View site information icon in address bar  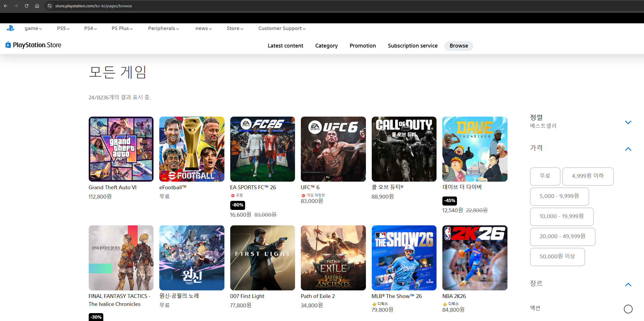click(50, 6)
